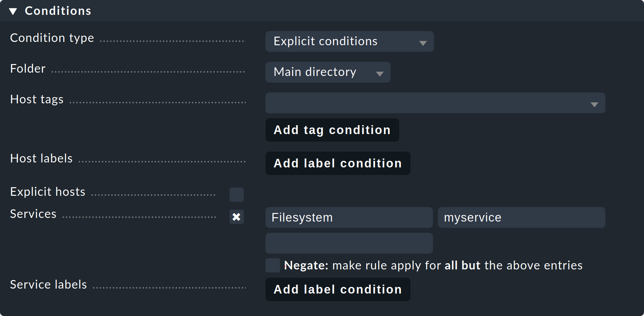Click the Filesystem service input field
Viewport: 644px width, 316px height.
[349, 218]
